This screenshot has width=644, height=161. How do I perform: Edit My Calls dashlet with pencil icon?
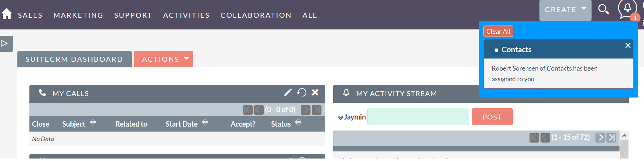(x=288, y=93)
